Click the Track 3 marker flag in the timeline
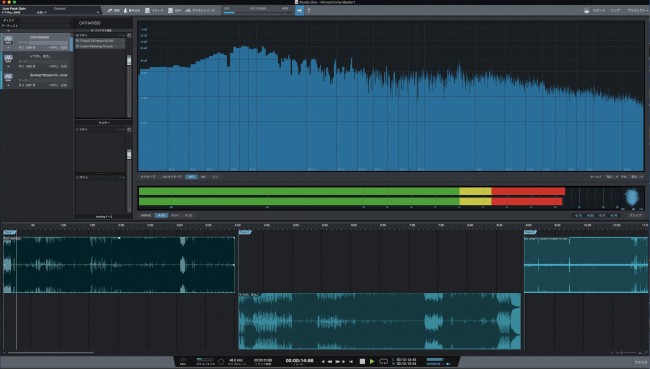650x369 pixels. click(531, 232)
